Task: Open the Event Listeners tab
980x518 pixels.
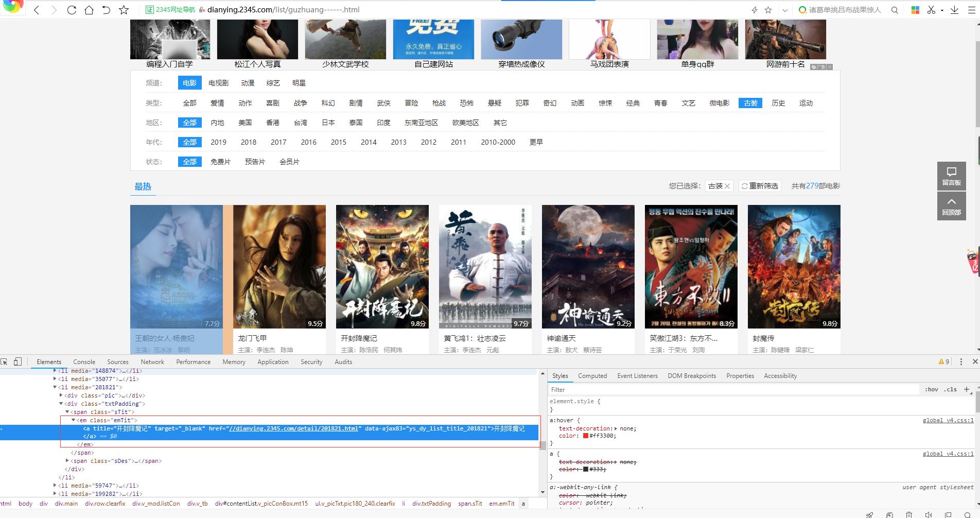Action: pyautogui.click(x=638, y=376)
